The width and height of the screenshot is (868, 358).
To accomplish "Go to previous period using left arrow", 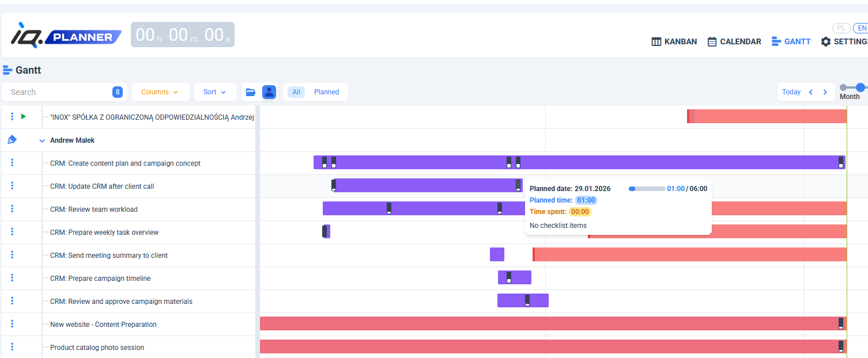I will click(811, 92).
